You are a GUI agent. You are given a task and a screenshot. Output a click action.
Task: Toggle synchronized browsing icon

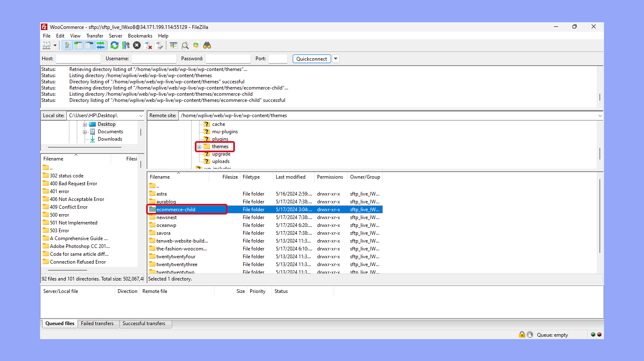click(x=196, y=45)
